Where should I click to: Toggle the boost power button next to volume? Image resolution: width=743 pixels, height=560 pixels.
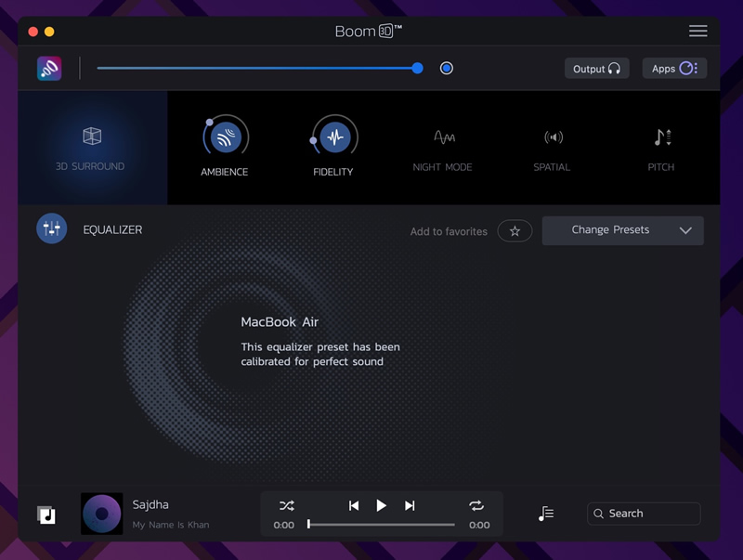[x=447, y=68]
